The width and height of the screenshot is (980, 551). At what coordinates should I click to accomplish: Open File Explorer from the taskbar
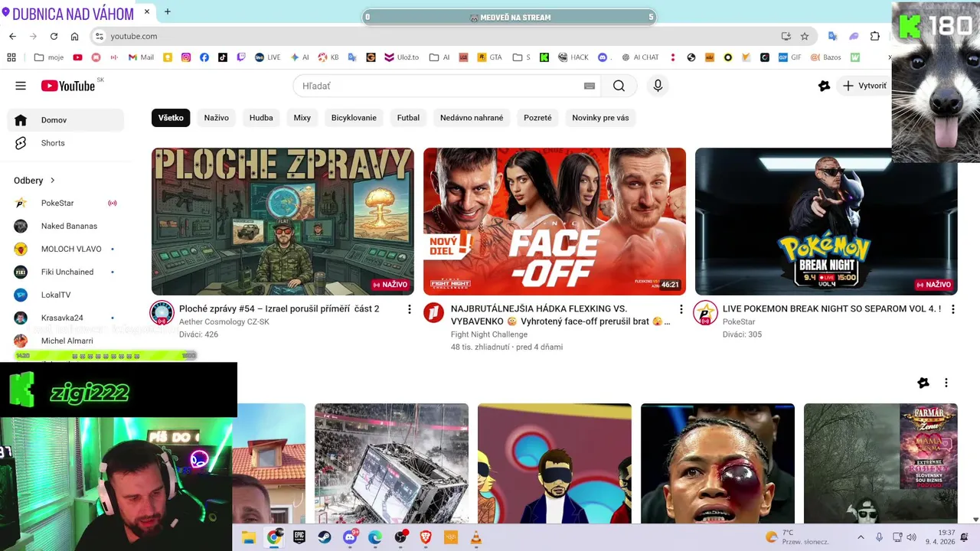click(x=249, y=537)
